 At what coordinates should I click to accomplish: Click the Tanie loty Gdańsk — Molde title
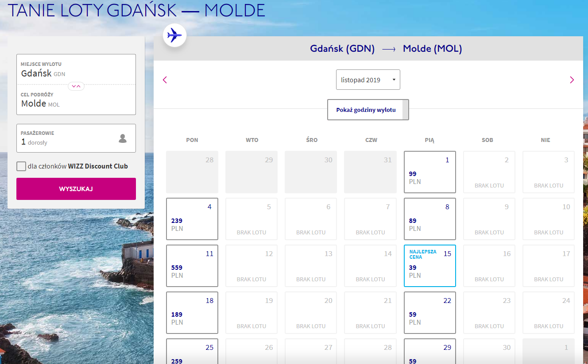coord(136,10)
